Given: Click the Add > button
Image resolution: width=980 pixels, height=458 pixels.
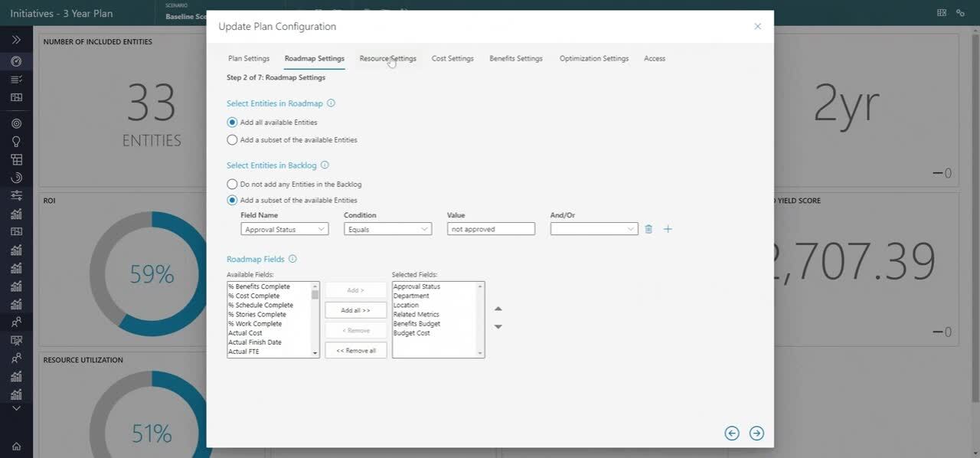Looking at the screenshot, I should [x=356, y=290].
